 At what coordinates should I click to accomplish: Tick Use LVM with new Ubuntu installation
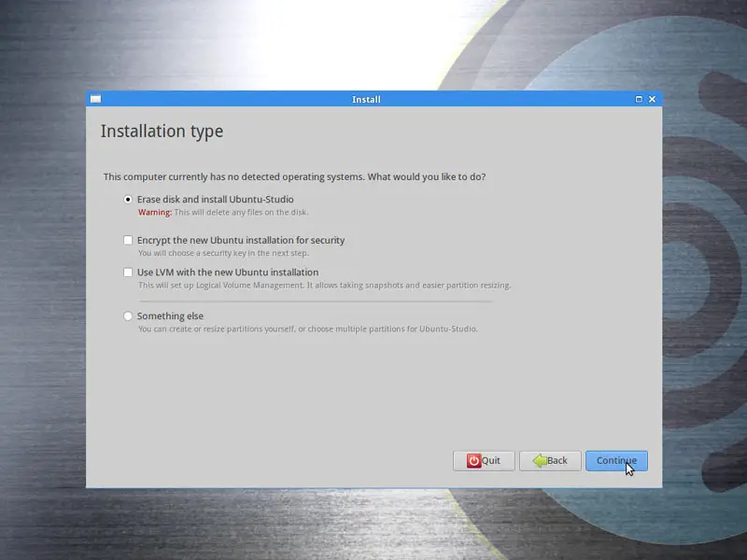(x=128, y=273)
